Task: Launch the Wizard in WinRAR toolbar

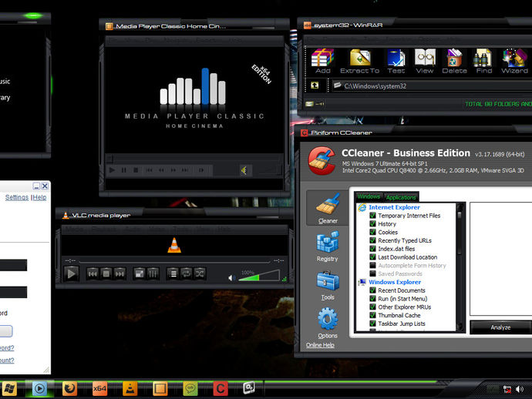Action: click(x=514, y=61)
